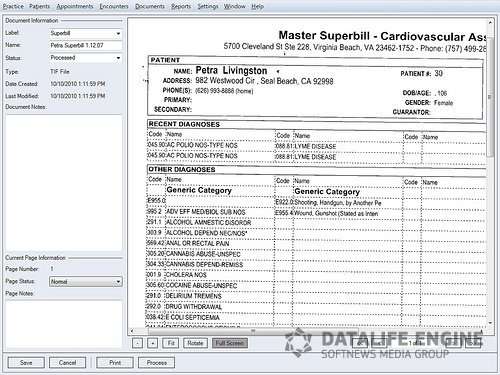Open the Patients menu
Image resolution: width=500 pixels, height=375 pixels.
39,6
